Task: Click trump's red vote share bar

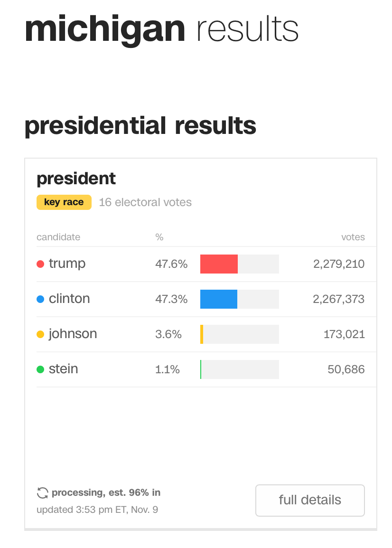Action: tap(219, 264)
